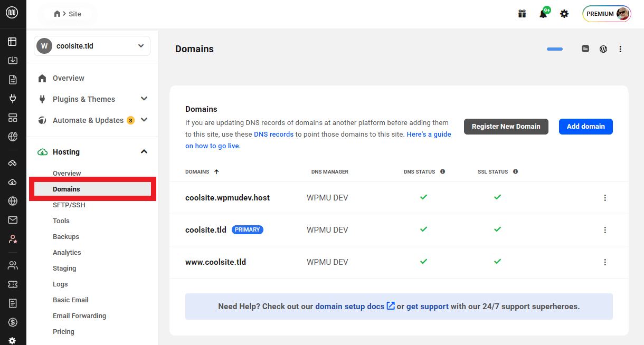Open the dollar-sign billing icon in dark sidebar

click(13, 322)
